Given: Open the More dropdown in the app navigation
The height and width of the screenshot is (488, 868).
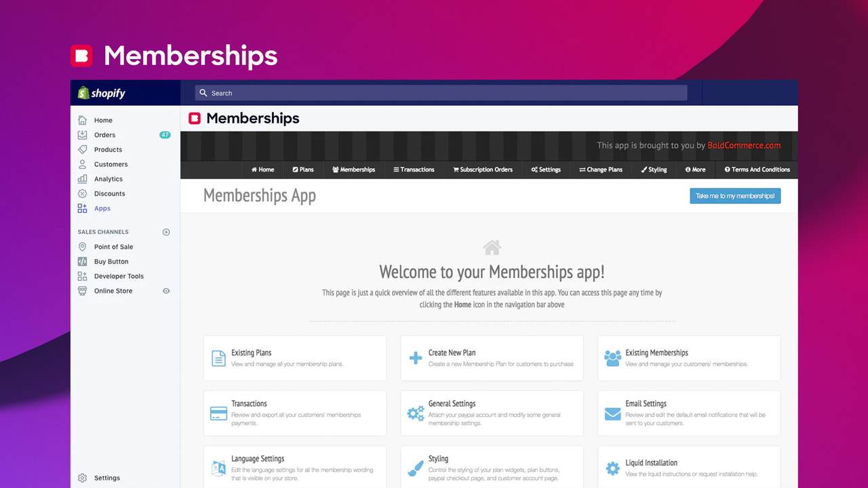Looking at the screenshot, I should pos(695,169).
